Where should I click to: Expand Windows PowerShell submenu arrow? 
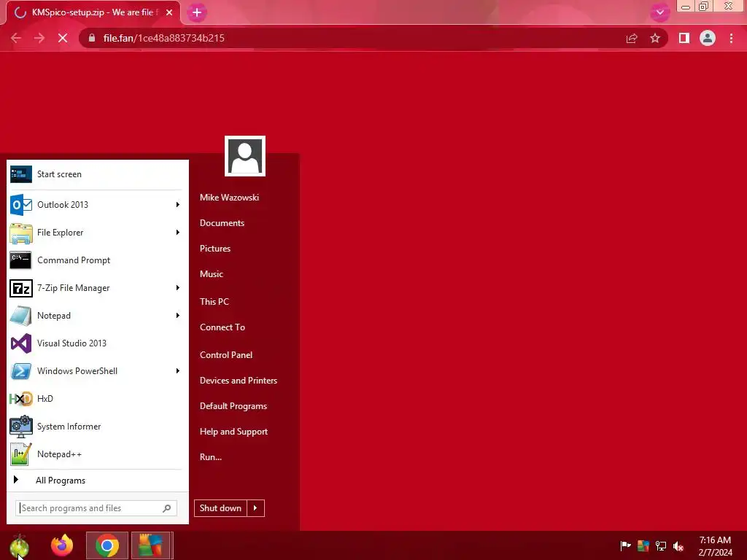178,371
